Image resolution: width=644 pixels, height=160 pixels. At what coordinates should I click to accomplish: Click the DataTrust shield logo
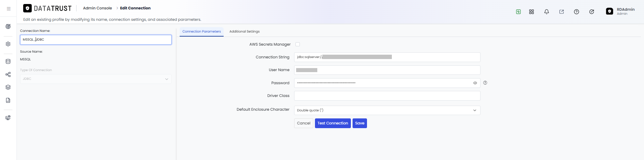[x=27, y=8]
